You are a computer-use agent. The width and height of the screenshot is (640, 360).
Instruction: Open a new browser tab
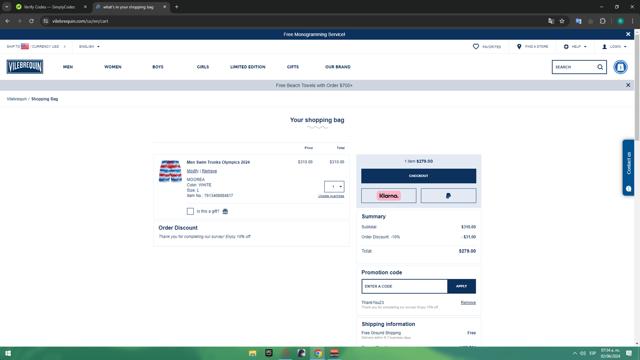click(176, 7)
